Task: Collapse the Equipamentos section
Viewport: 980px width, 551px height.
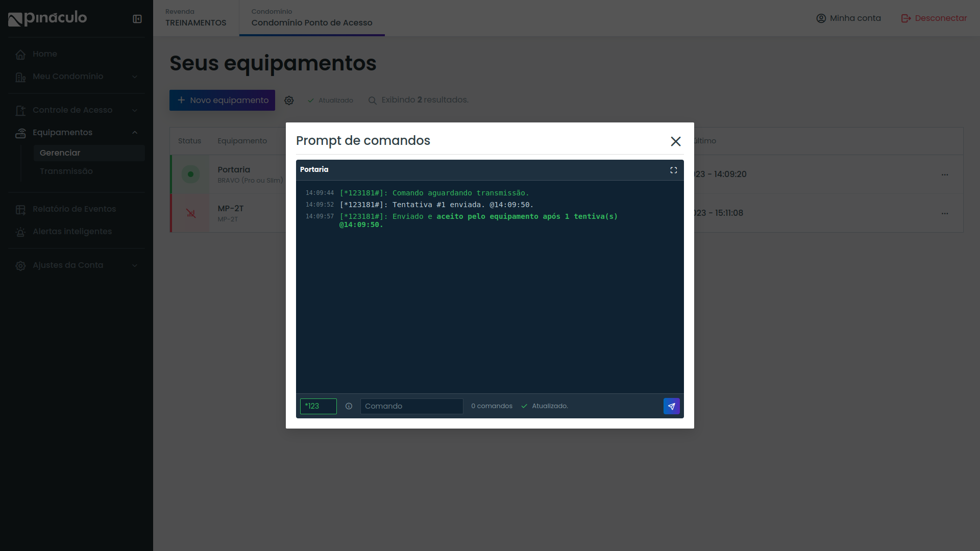Action: [134, 133]
